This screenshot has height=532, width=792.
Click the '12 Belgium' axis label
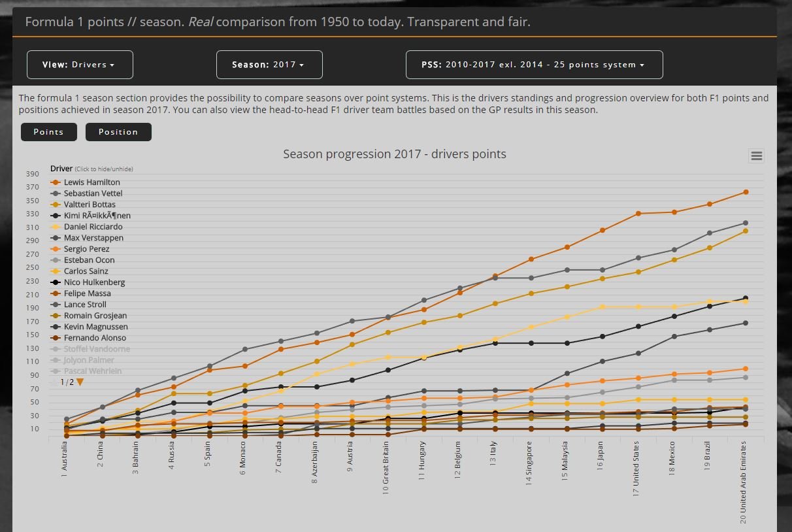[457, 460]
